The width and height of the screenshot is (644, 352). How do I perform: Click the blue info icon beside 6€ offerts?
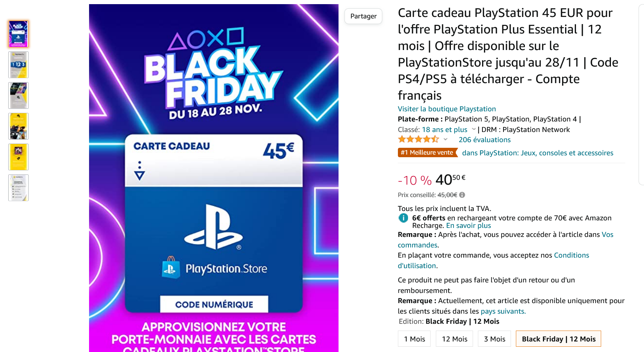pyautogui.click(x=403, y=218)
